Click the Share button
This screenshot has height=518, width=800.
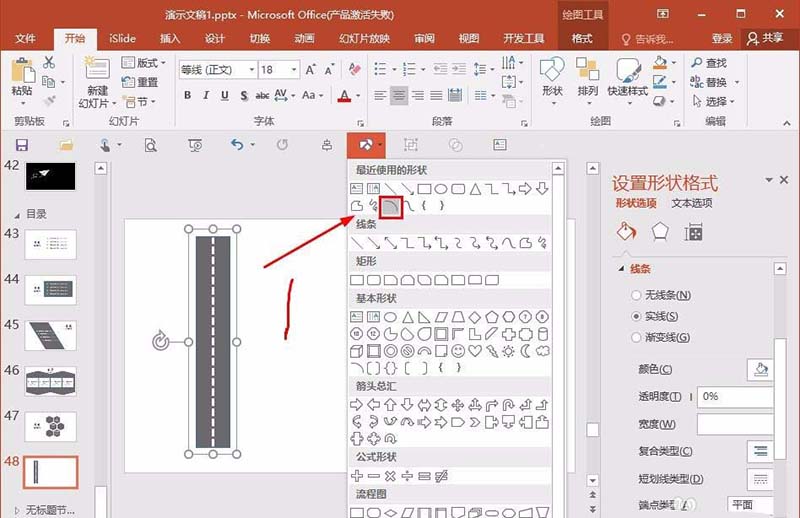[x=765, y=39]
